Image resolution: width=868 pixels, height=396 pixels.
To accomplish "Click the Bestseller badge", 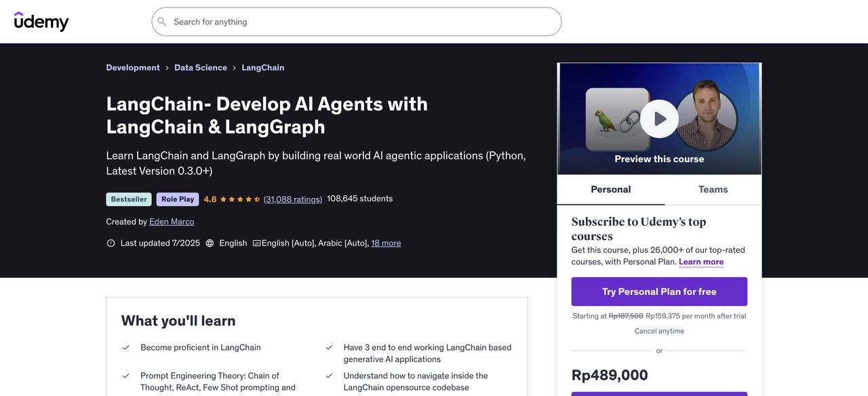I will (x=129, y=199).
